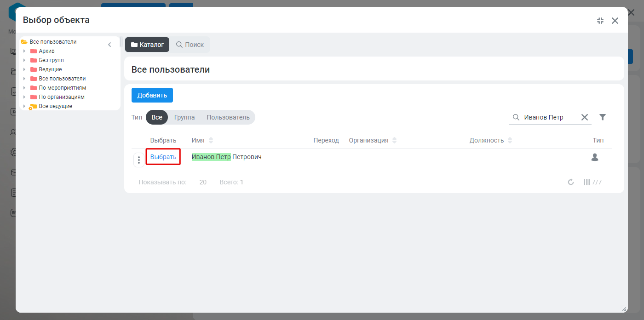Select the 'Ведущие' folder in tree

[50, 69]
